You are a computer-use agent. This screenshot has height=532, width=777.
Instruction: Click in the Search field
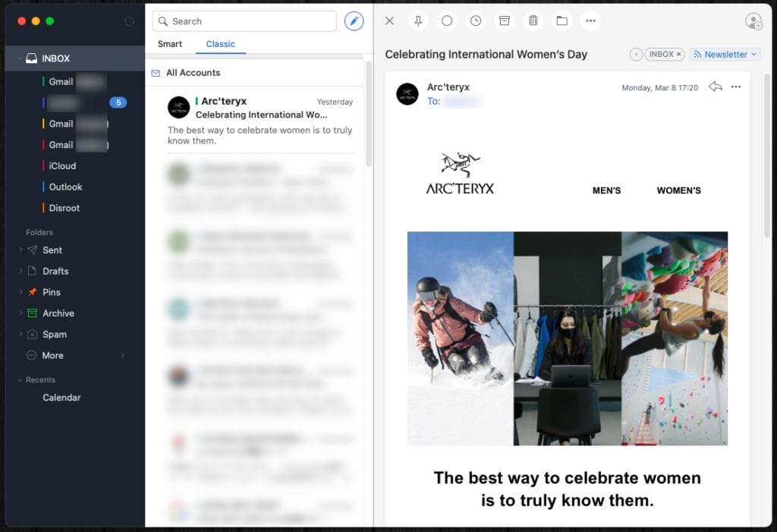coord(250,21)
